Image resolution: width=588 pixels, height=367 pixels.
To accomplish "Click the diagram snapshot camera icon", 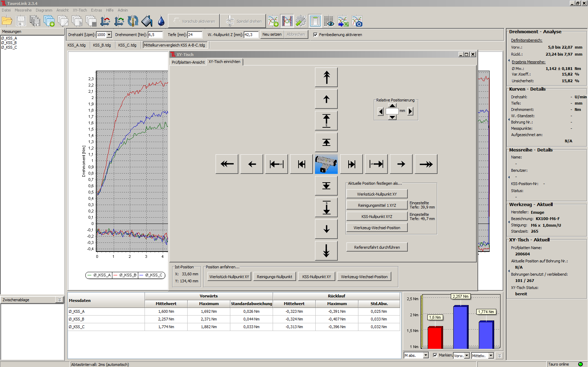I will click(357, 21).
